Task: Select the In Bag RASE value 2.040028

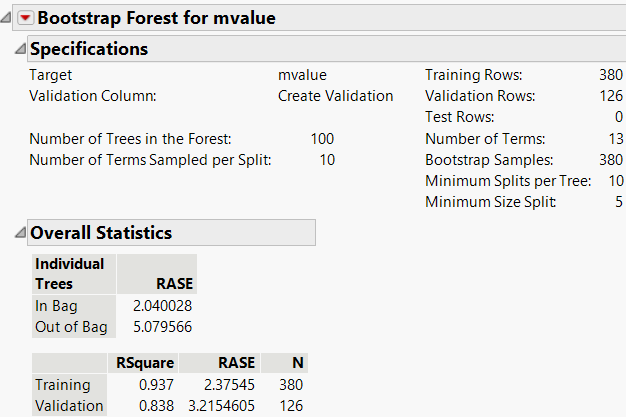Action: 162,306
